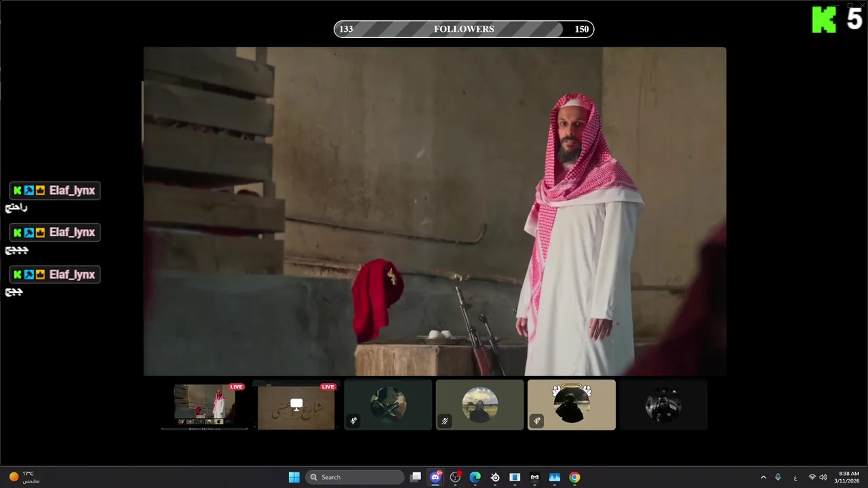Click the bottom Elaf_lynx chat username badge
The height and width of the screenshot is (488, 868).
(55, 274)
